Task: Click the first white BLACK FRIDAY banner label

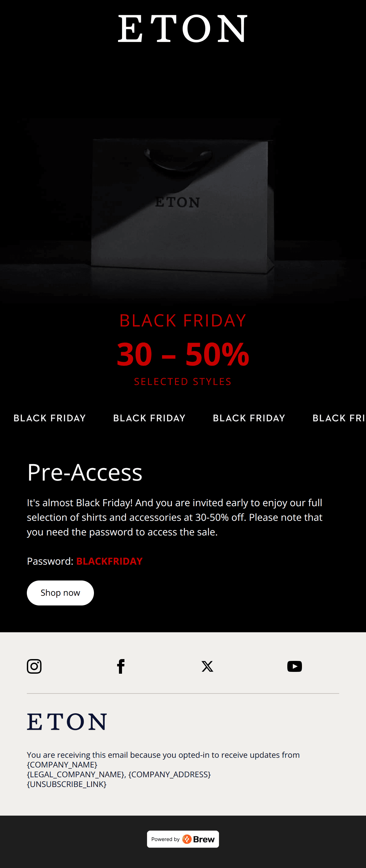Action: point(50,418)
